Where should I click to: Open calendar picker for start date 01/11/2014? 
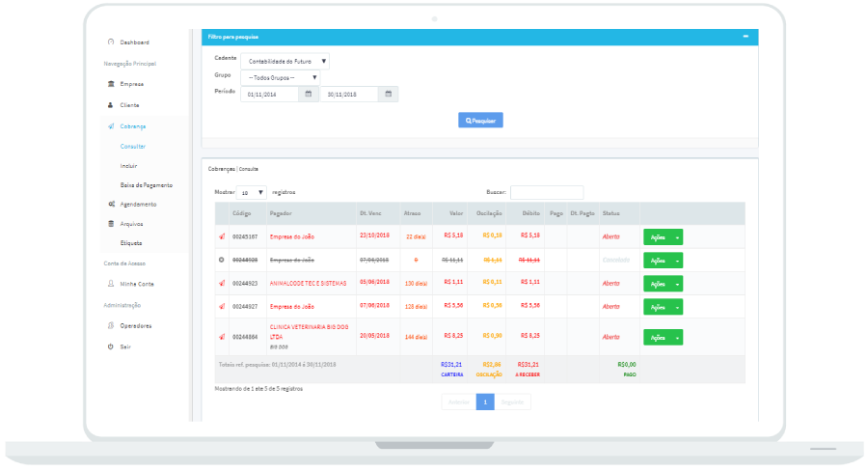[x=309, y=95]
